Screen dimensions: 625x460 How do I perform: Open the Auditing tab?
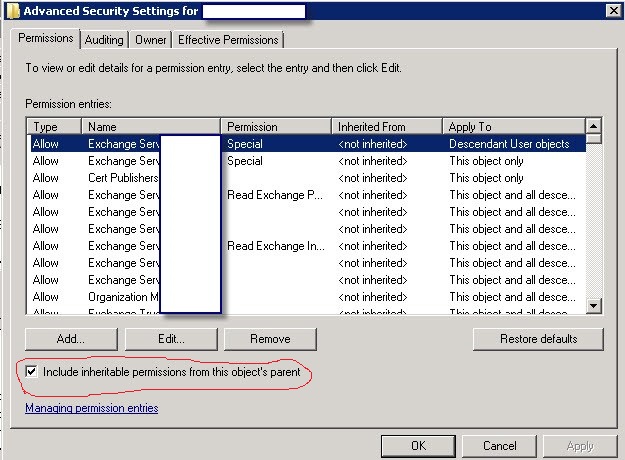pyautogui.click(x=104, y=40)
